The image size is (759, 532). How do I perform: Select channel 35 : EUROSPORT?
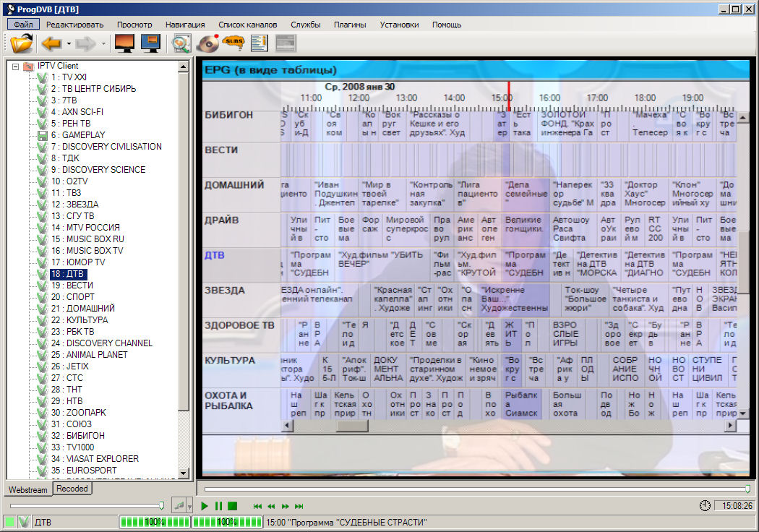click(84, 471)
